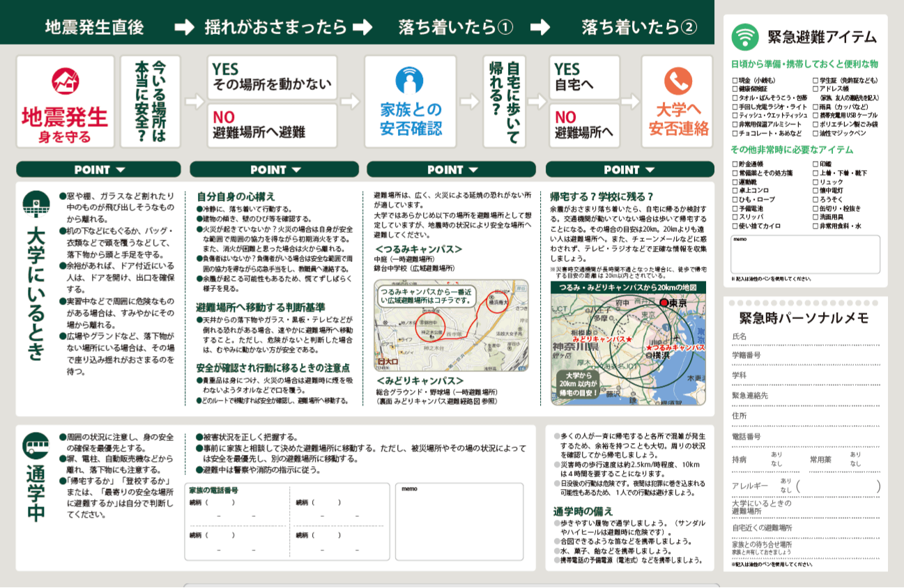The image size is (904, 588).
Task: Click the つるみキャンパス evacuation map image
Action: 451,325
